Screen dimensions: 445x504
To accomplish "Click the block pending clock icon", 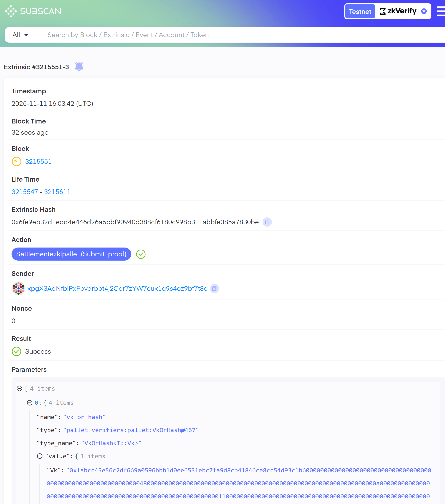I will tap(17, 161).
